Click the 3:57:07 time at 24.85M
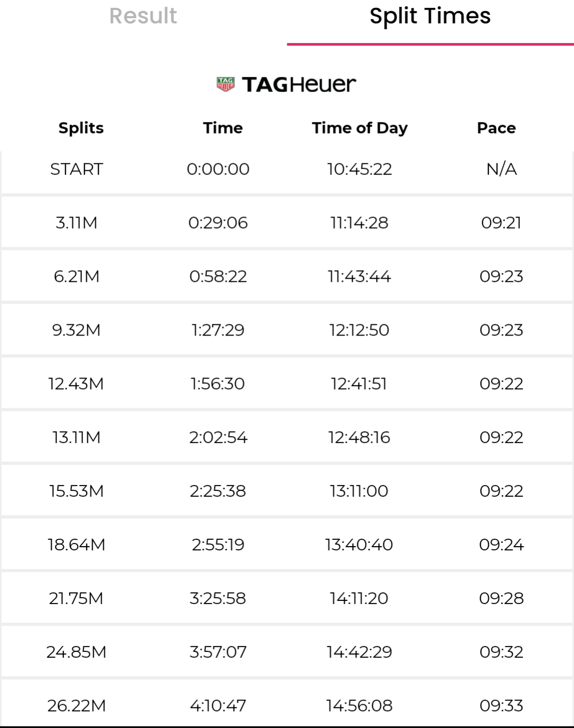The height and width of the screenshot is (728, 574). (x=218, y=652)
